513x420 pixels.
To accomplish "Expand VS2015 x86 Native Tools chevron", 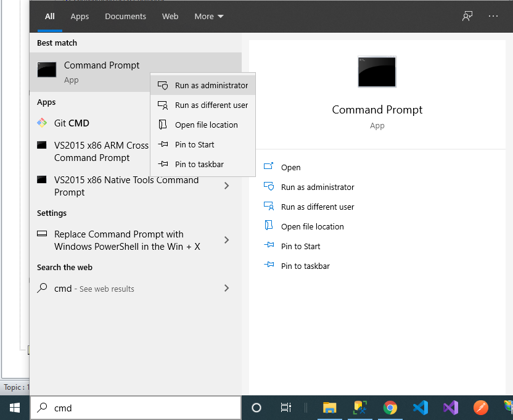I will coord(227,186).
